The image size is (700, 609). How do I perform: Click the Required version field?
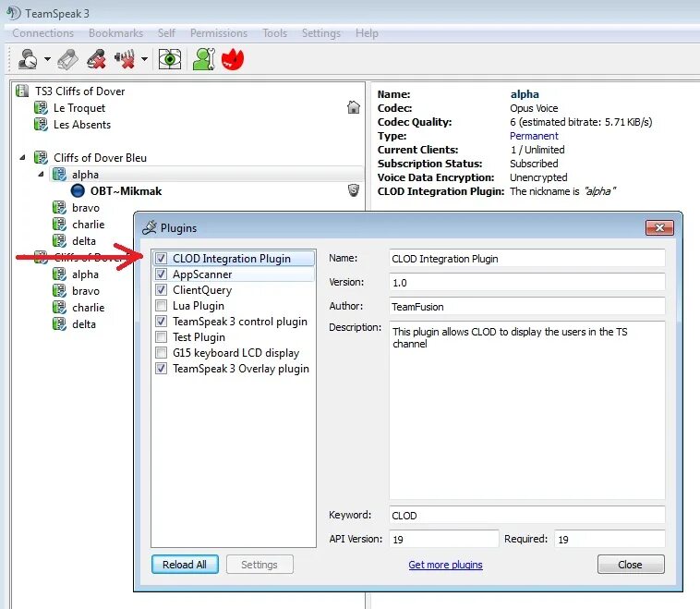[609, 539]
